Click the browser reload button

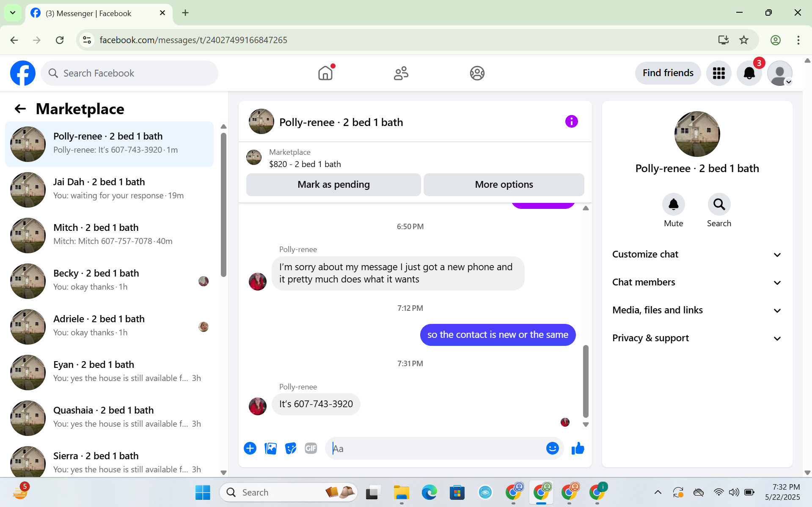point(60,40)
